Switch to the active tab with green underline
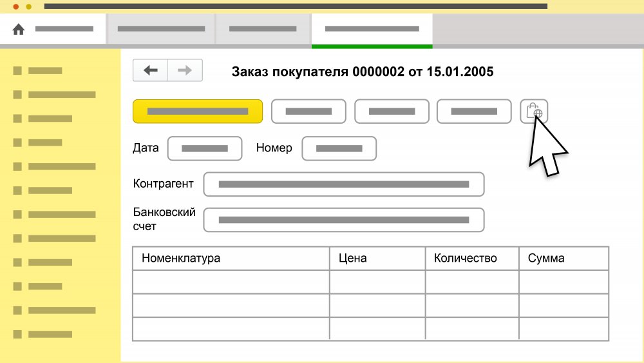 click(x=372, y=29)
